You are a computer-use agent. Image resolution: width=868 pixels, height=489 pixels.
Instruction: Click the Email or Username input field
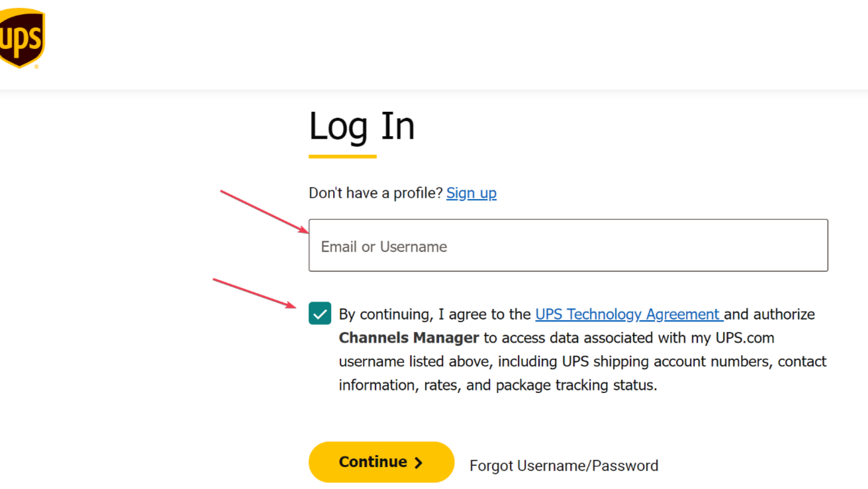pyautogui.click(x=568, y=245)
